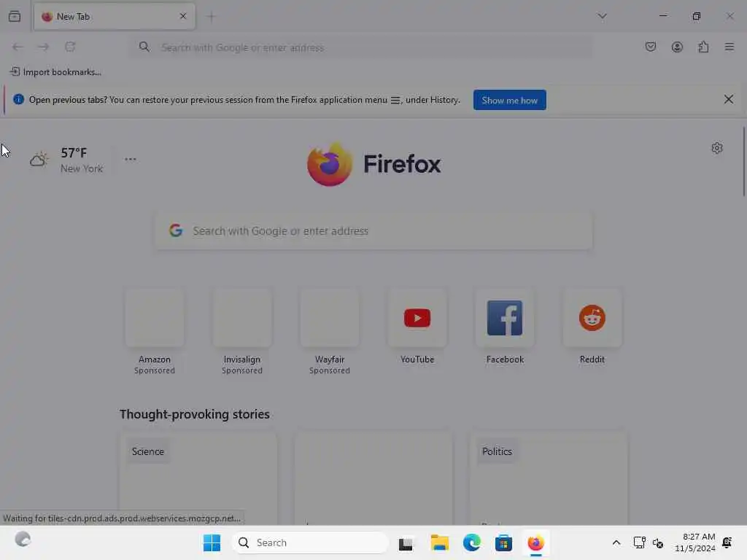Go forward one page with arrow
This screenshot has height=560, width=747.
[44, 47]
